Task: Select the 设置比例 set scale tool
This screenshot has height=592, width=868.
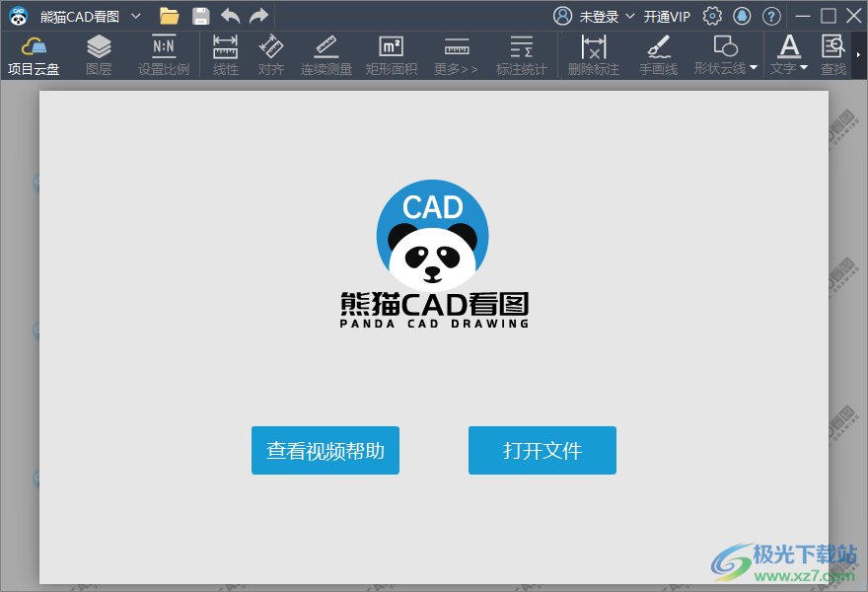Action: pyautogui.click(x=164, y=56)
